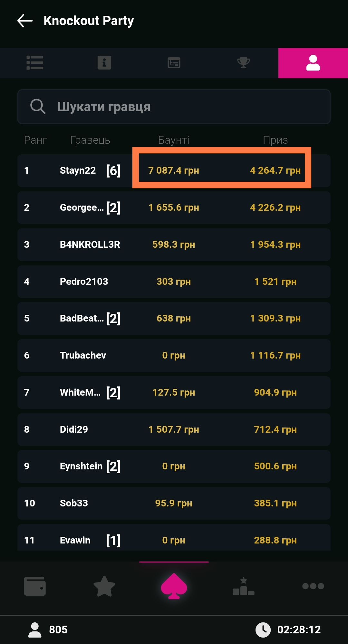This screenshot has width=348, height=644.
Task: Click the Eynshtein player row
Action: click(x=81, y=466)
